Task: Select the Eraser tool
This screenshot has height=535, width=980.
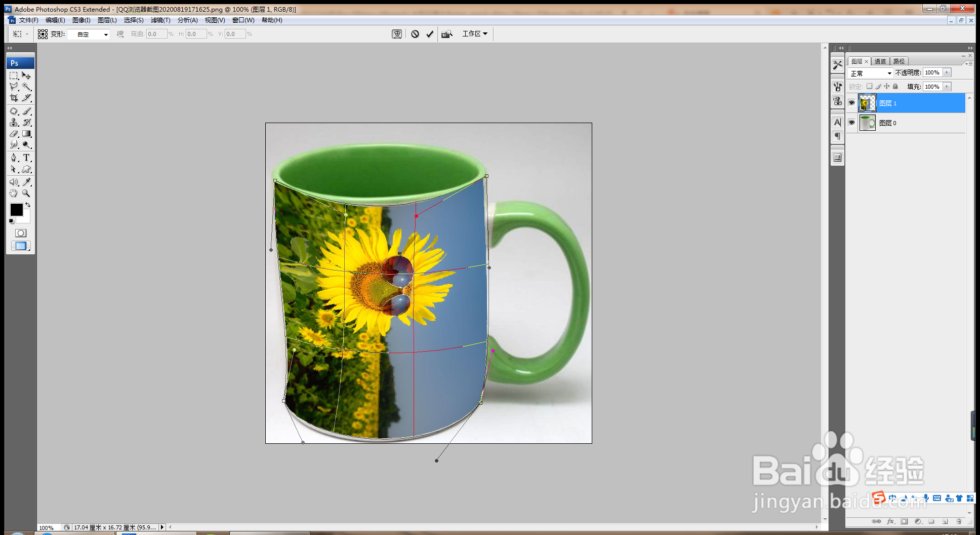Action: coord(14,134)
